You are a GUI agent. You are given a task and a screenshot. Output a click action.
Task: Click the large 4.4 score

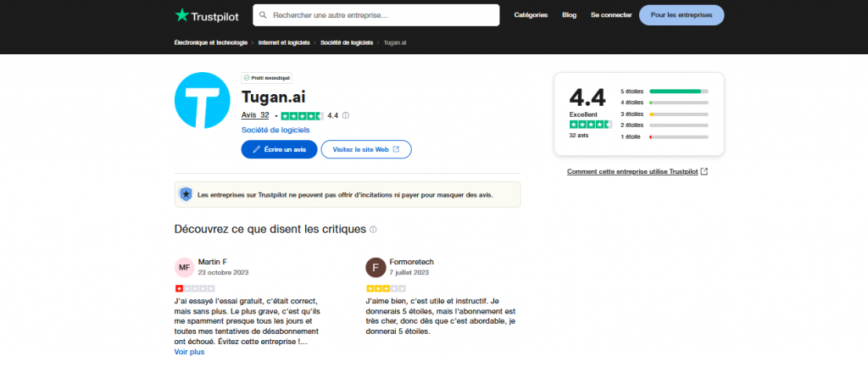(x=587, y=98)
